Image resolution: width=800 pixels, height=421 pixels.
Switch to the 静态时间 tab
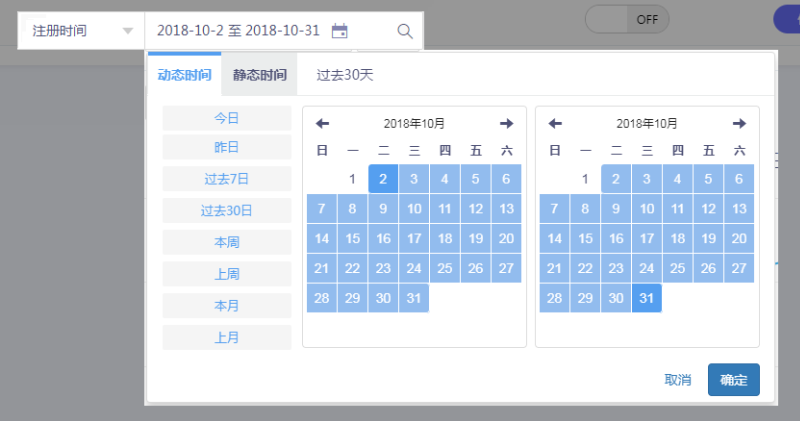pos(260,75)
